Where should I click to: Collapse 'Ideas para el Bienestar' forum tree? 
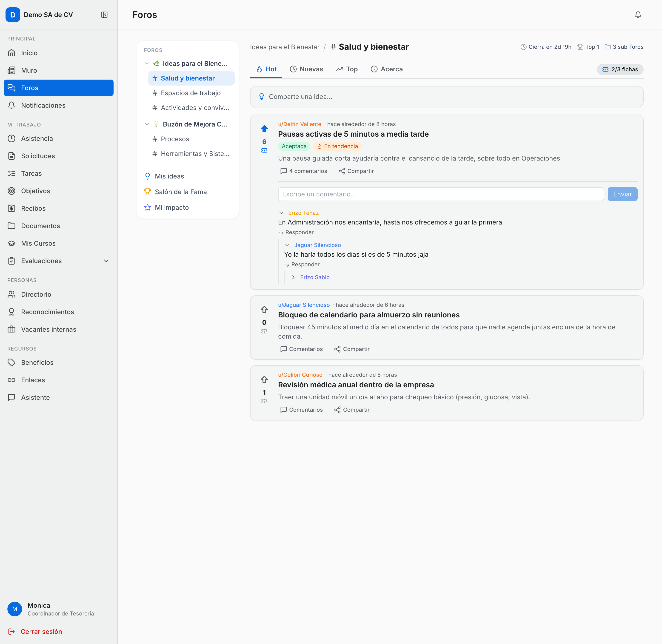click(147, 63)
